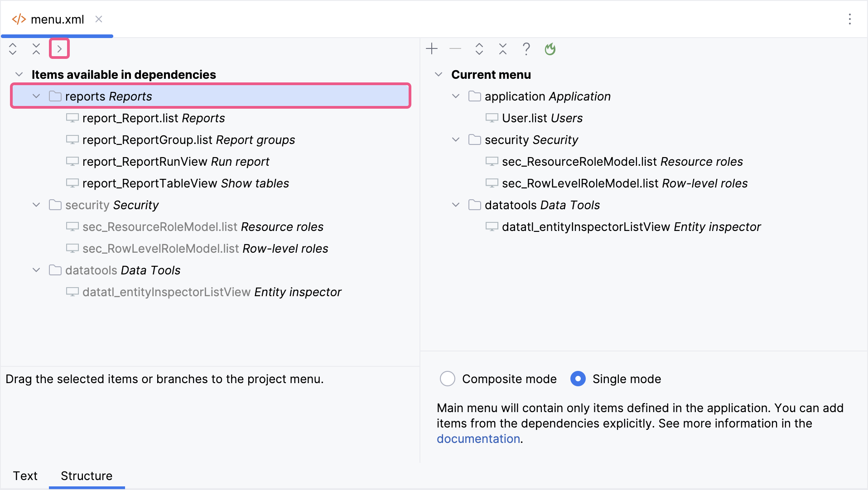Viewport: 868px width, 490px height.
Task: Click the minus icon to remove an item
Action: tap(455, 49)
